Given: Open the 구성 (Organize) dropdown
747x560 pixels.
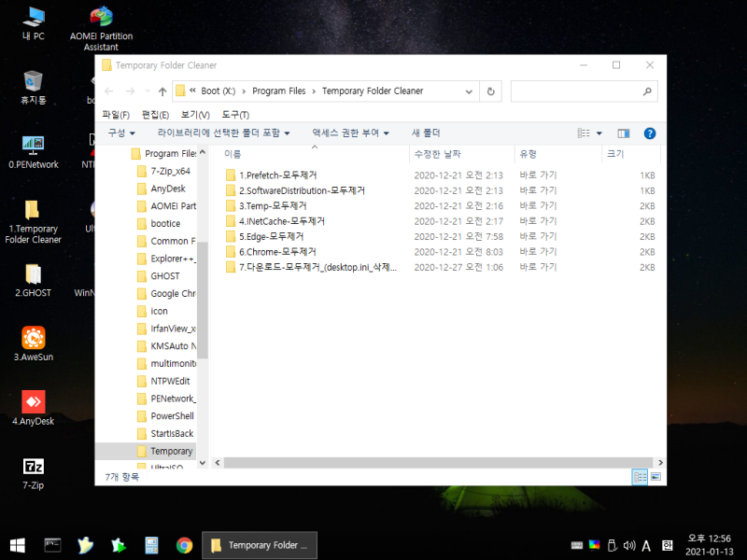Looking at the screenshot, I should (x=119, y=133).
